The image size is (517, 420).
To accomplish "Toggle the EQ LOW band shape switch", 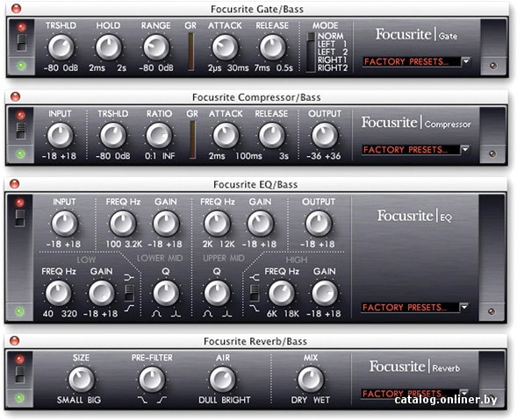I will point(129,293).
